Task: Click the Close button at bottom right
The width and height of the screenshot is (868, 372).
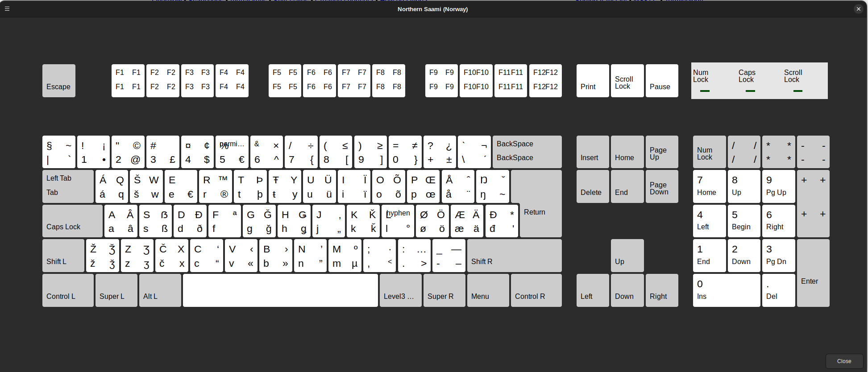Action: [x=844, y=361]
